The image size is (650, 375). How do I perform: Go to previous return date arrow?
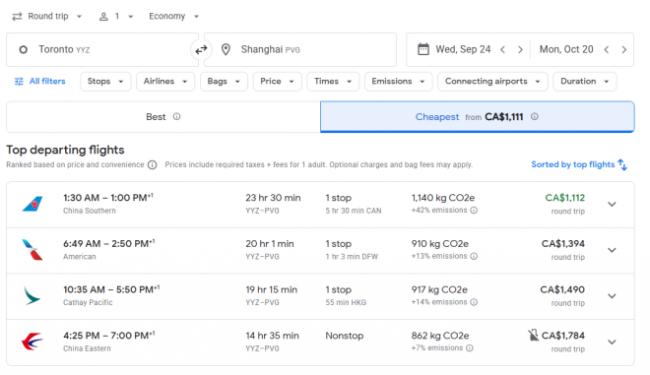click(606, 50)
